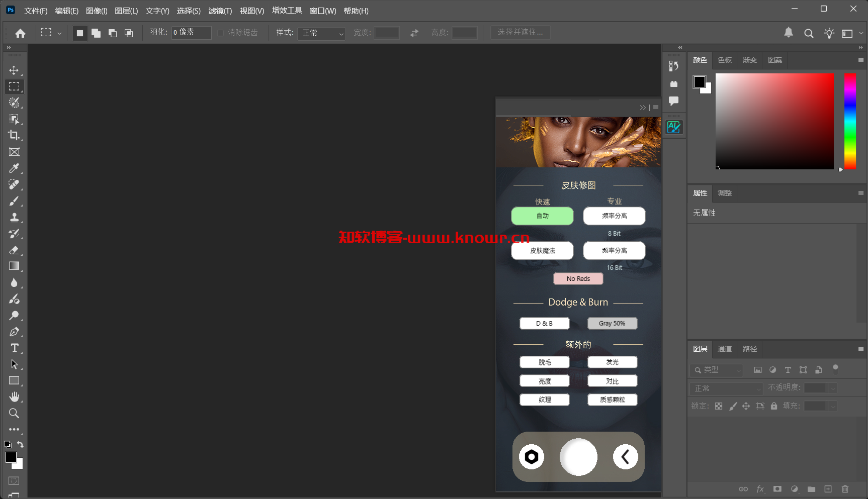
Task: Toggle lock position in Layers panel
Action: point(746,406)
